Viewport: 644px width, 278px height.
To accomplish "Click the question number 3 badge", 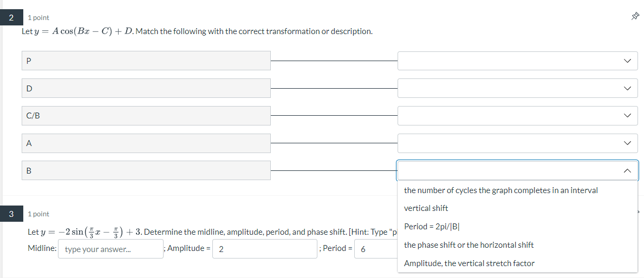I will 11,214.
